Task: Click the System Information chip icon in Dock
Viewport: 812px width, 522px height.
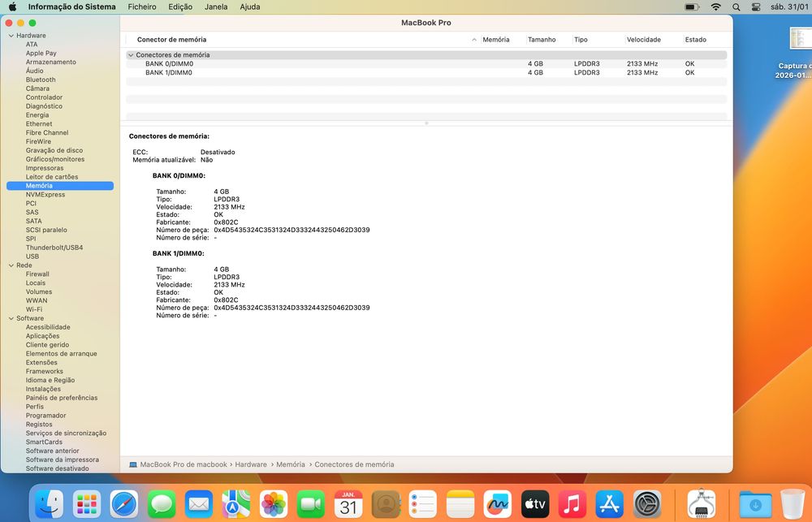Action: coord(702,503)
